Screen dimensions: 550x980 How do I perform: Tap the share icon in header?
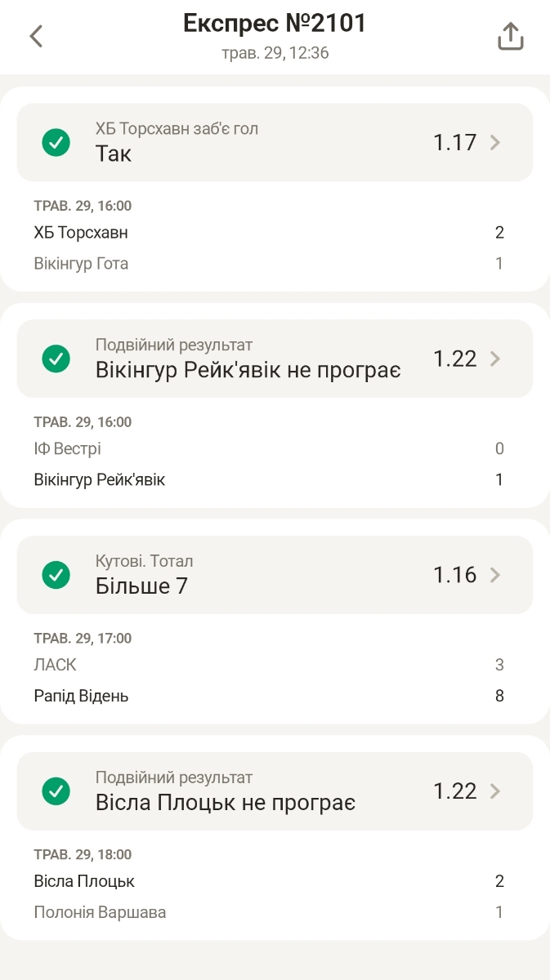click(x=510, y=36)
